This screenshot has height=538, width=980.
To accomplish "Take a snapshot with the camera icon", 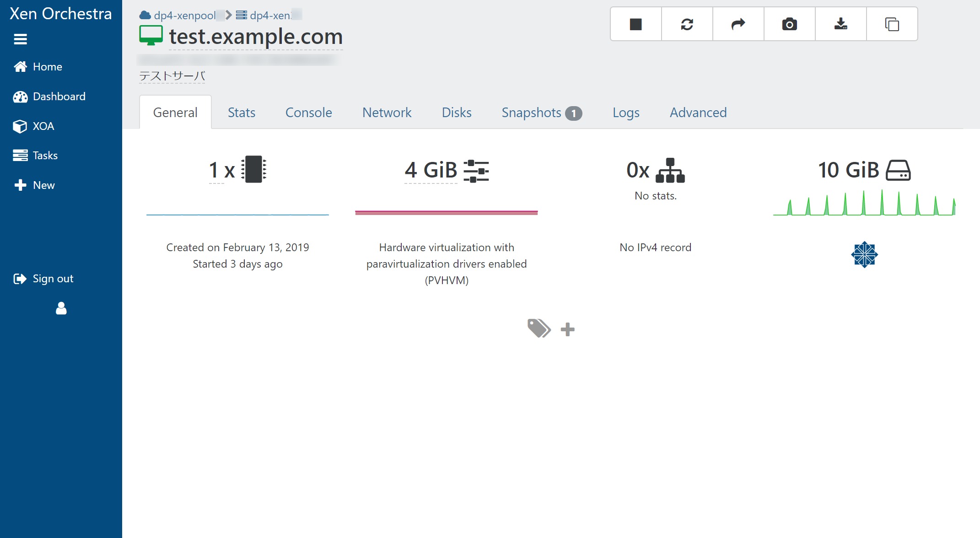I will (x=790, y=24).
